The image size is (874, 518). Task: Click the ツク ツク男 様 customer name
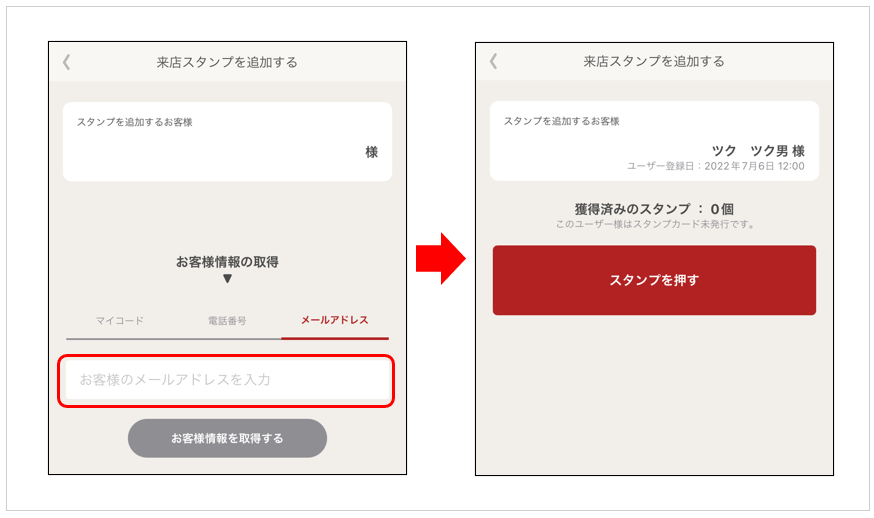pyautogui.click(x=758, y=151)
